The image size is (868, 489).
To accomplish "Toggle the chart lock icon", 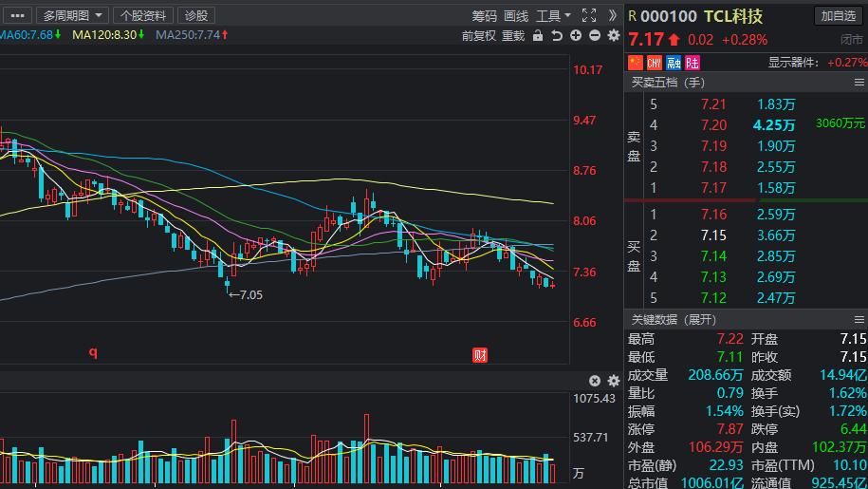I will click(x=538, y=35).
